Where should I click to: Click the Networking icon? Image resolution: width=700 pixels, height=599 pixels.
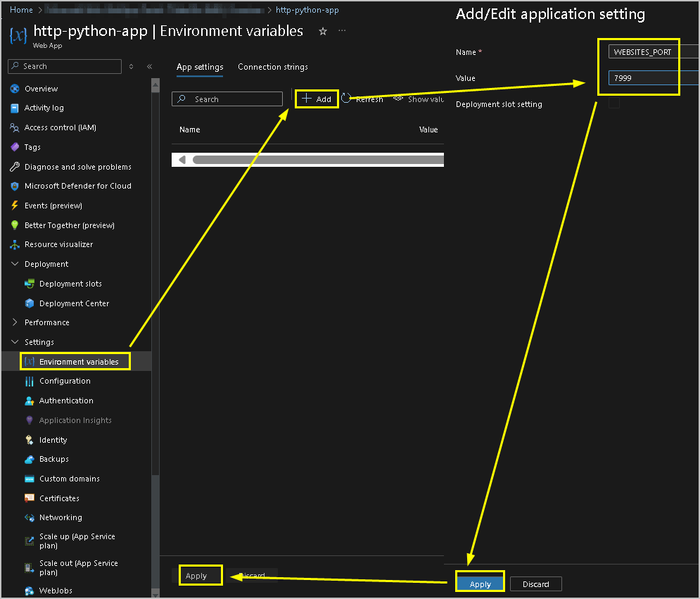30,518
